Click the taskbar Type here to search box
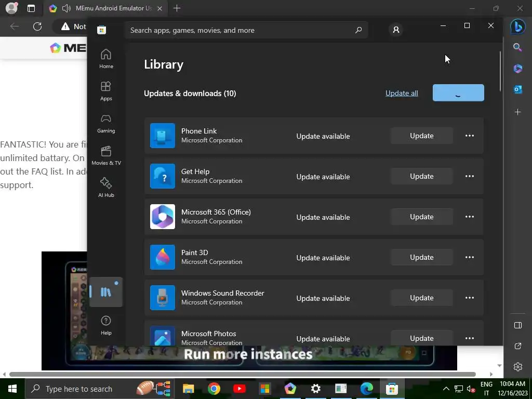This screenshot has height=399, width=532. (99, 389)
